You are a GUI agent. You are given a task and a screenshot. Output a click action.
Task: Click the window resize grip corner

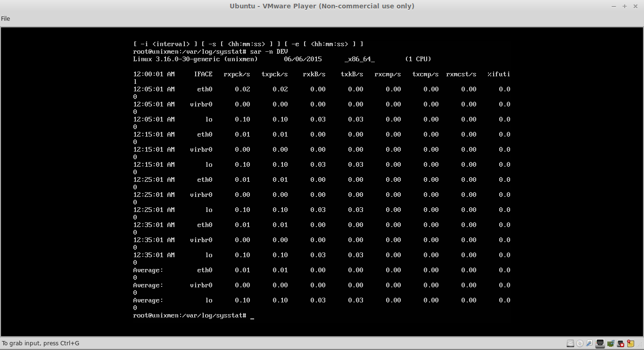click(x=640, y=345)
